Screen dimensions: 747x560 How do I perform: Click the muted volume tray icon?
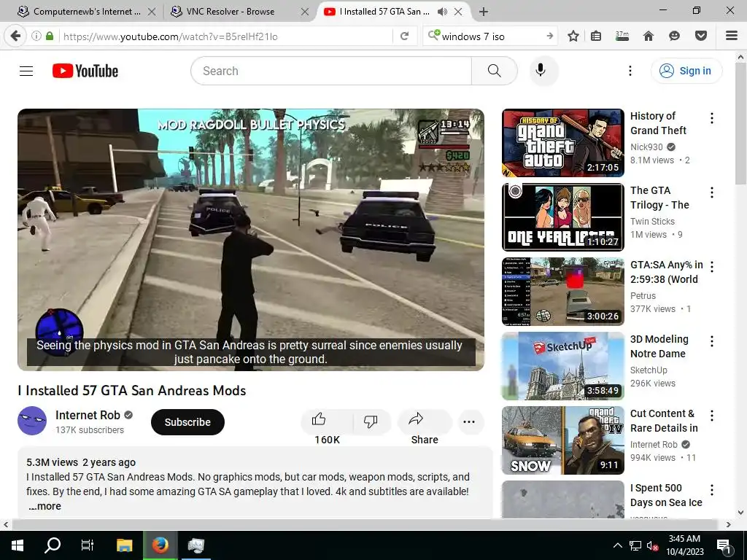(x=652, y=545)
